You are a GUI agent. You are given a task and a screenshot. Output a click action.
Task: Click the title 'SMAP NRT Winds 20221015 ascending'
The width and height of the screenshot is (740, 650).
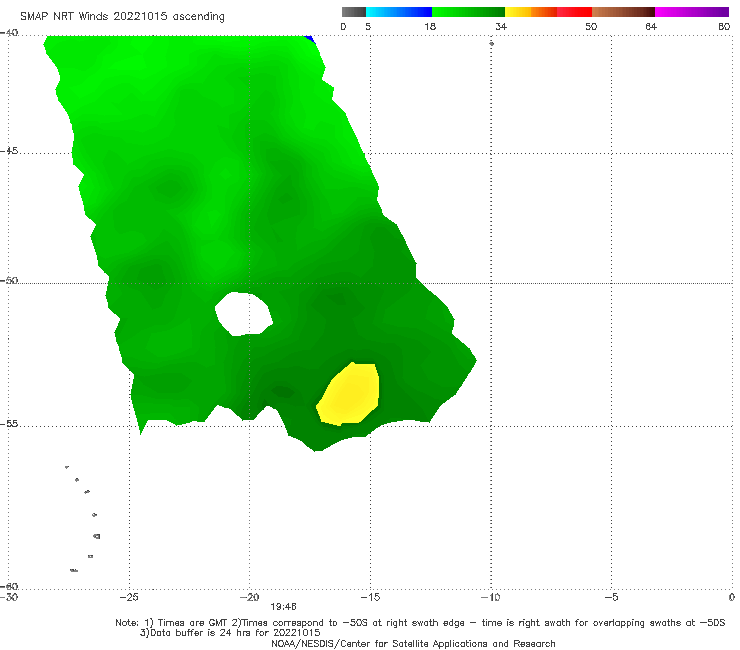tap(122, 17)
